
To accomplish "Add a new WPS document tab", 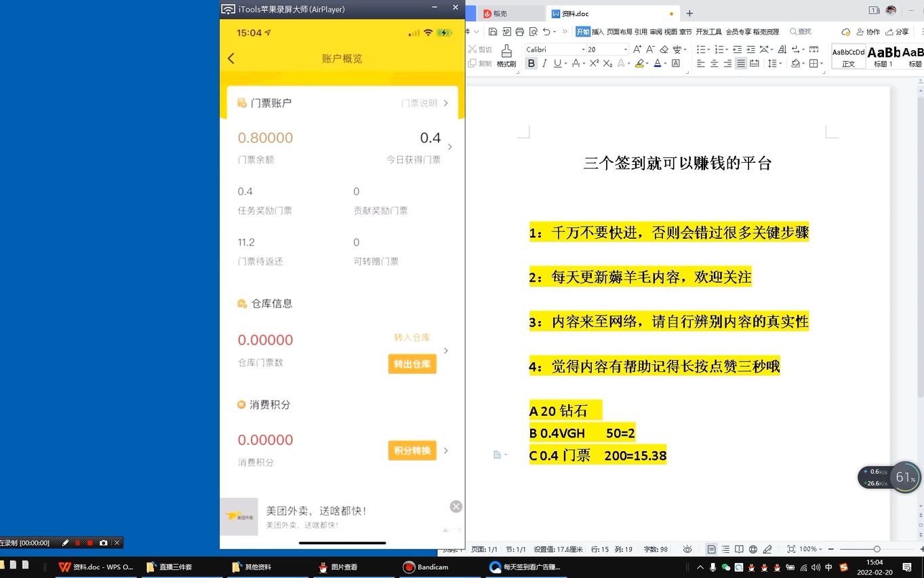I will coord(689,13).
